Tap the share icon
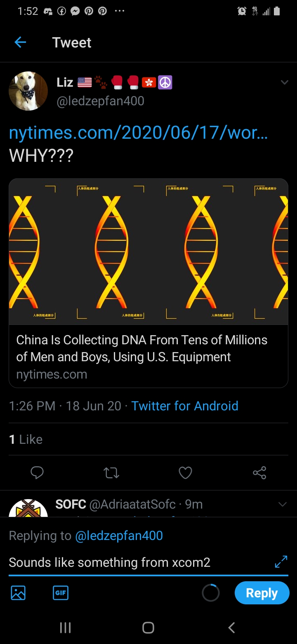The height and width of the screenshot is (644, 297). (259, 473)
